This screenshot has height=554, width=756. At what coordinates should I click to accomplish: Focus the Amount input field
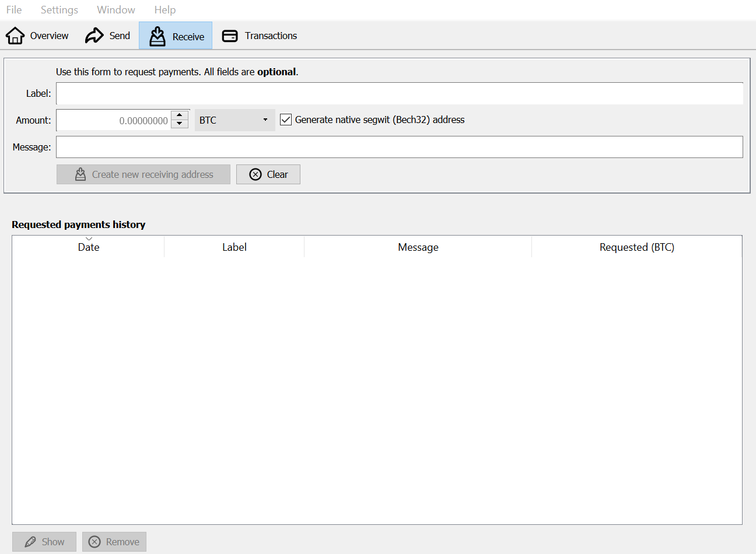coord(114,120)
